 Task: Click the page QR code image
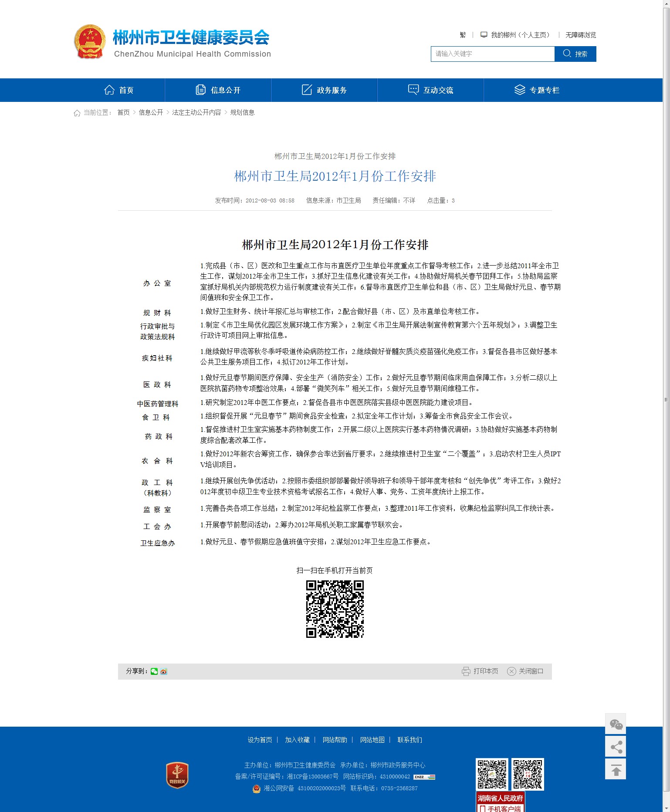point(335,609)
